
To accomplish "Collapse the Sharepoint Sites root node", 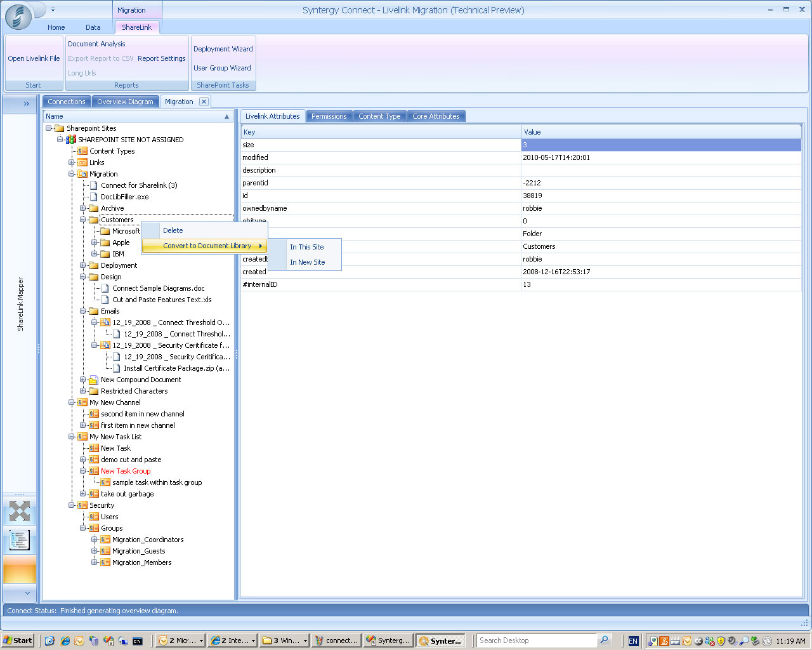I will (49, 128).
